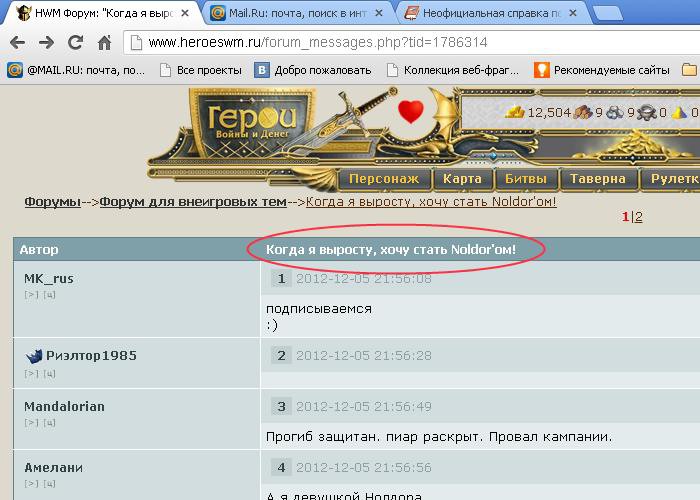Image resolution: width=700 pixels, height=500 pixels.
Task: Open Риэлтор1985 player profile
Action: (x=91, y=356)
